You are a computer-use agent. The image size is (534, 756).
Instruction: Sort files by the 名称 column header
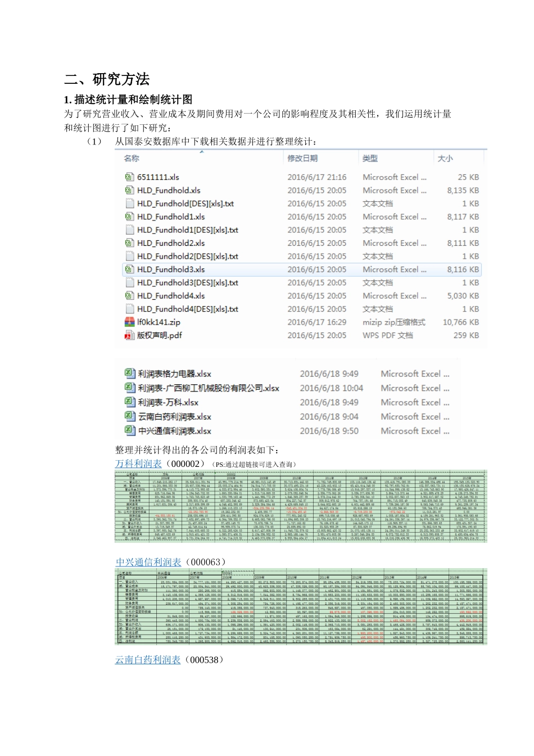pos(132,159)
